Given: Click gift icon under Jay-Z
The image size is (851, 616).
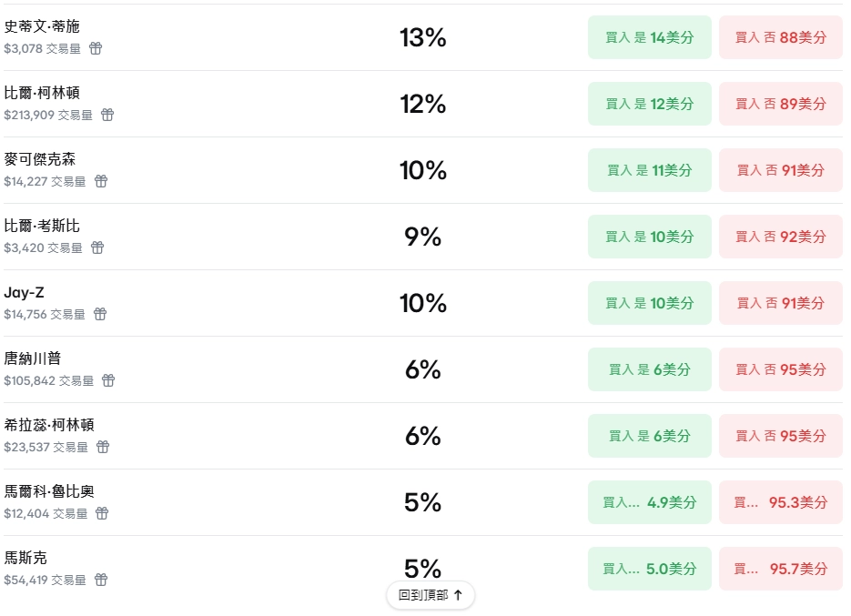Looking at the screenshot, I should tap(100, 314).
